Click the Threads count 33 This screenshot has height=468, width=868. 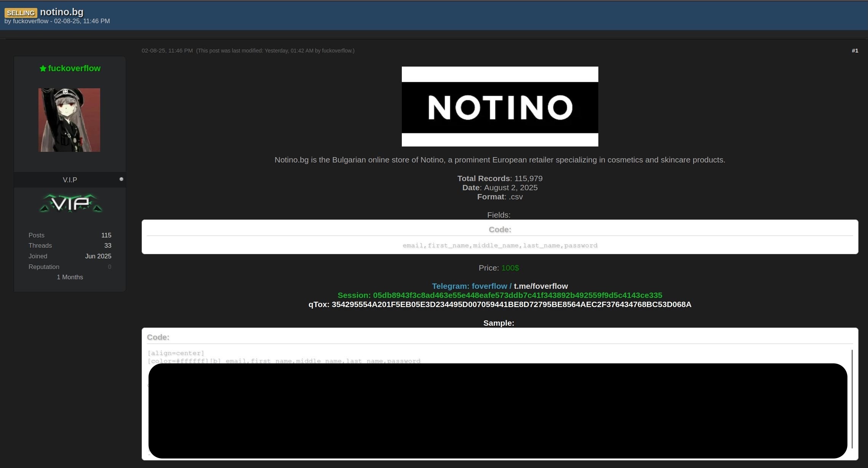pos(108,245)
